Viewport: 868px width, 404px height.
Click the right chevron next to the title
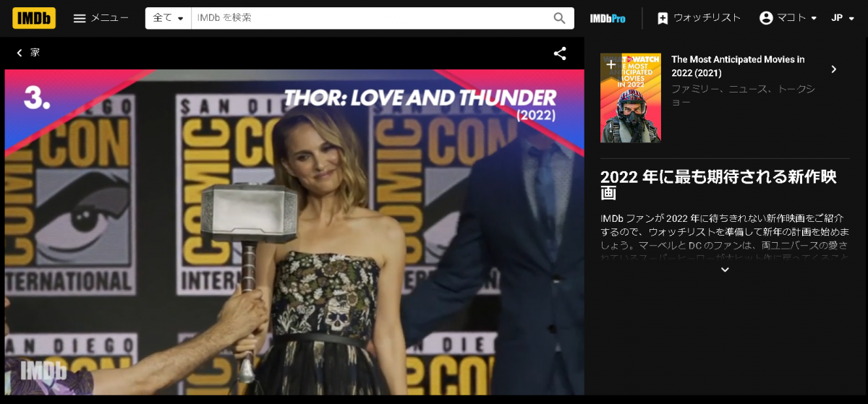pos(834,69)
